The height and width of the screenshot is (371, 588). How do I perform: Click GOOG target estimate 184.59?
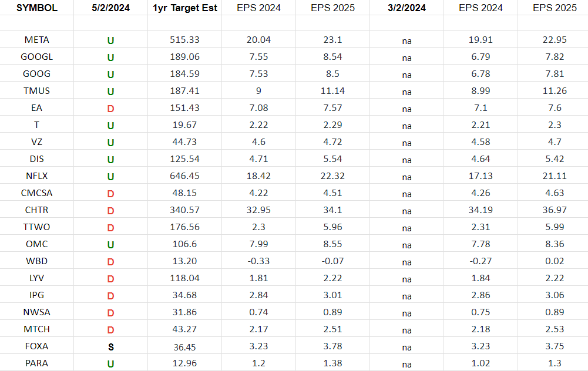(184, 74)
